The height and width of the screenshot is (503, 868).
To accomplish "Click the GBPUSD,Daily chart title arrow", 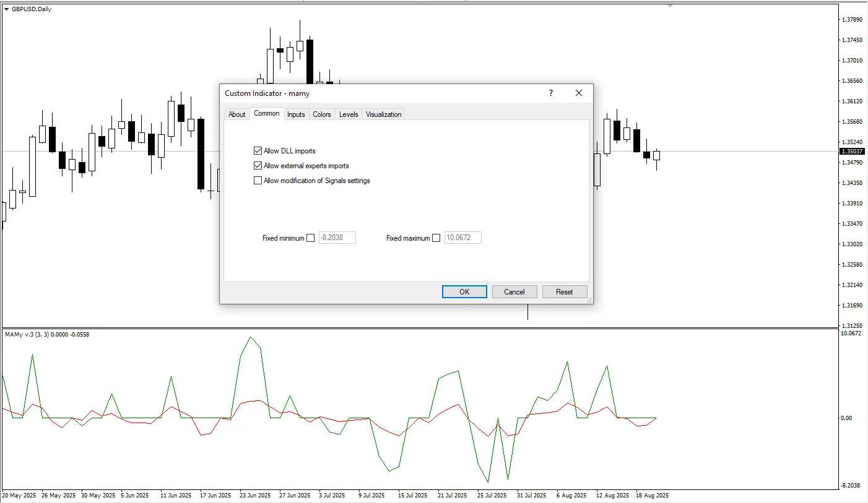I will 7,9.
